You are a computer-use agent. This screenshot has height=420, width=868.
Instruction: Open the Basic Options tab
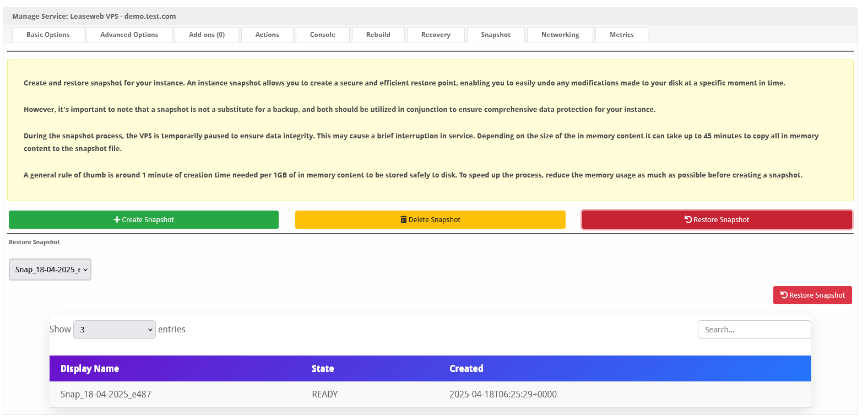click(48, 35)
